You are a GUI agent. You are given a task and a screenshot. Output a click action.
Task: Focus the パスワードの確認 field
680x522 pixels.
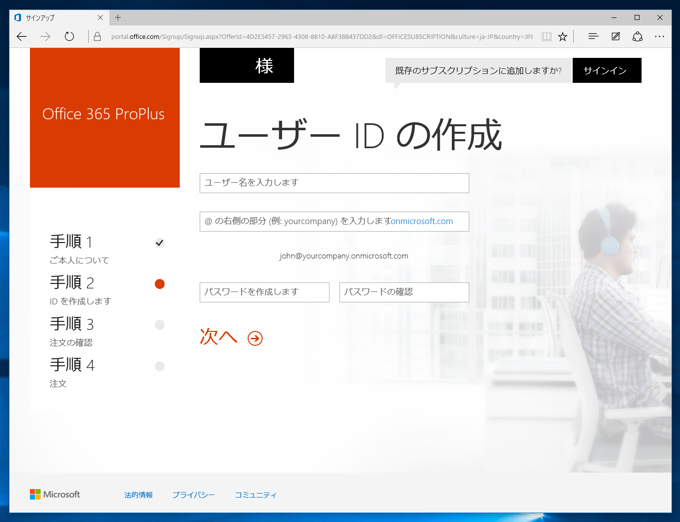(x=404, y=292)
